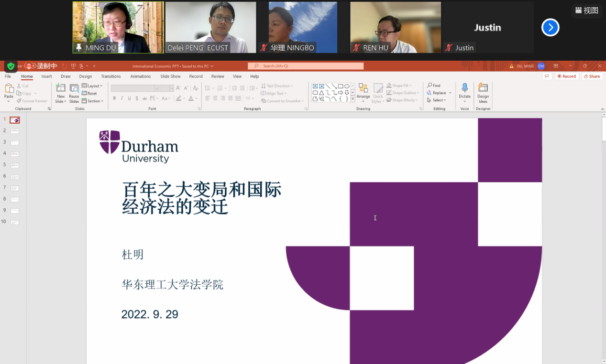Toggle italic formatting

click(122, 98)
